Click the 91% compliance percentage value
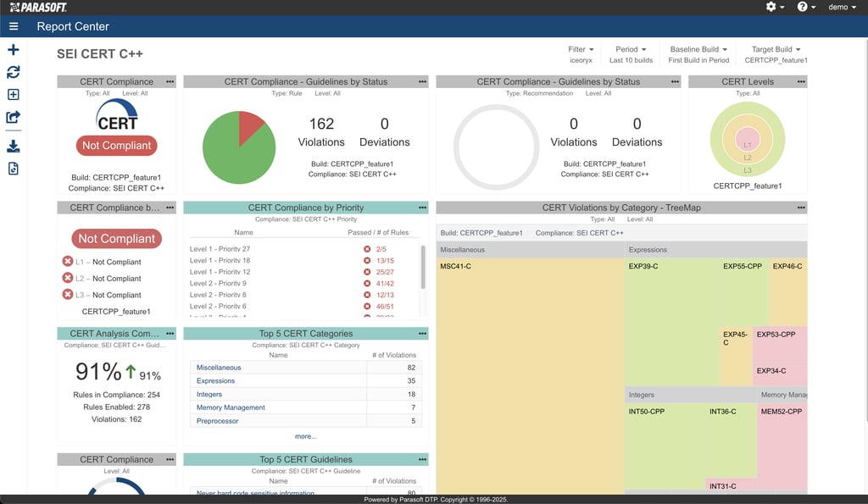 [98, 371]
